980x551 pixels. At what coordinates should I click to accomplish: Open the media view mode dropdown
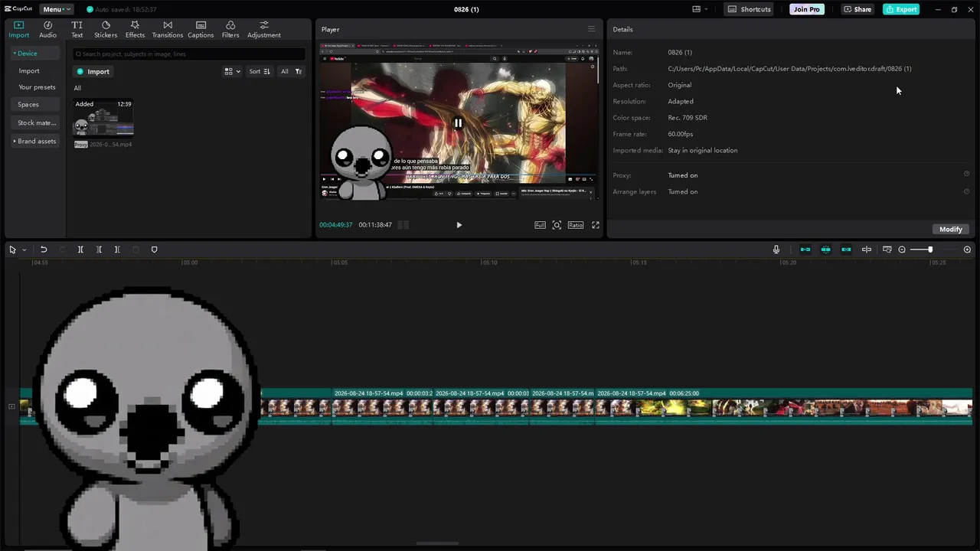coord(232,71)
